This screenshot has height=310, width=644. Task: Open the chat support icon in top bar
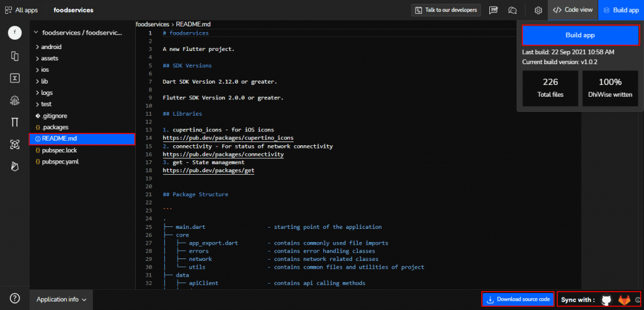512,10
